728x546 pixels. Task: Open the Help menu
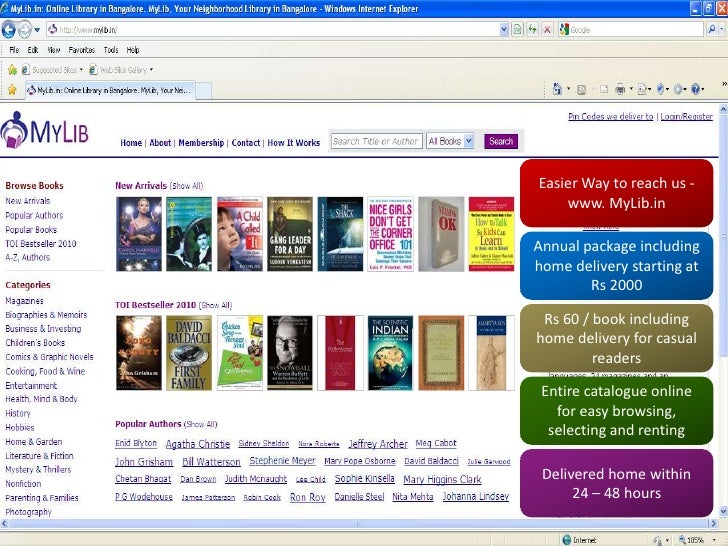click(133, 50)
